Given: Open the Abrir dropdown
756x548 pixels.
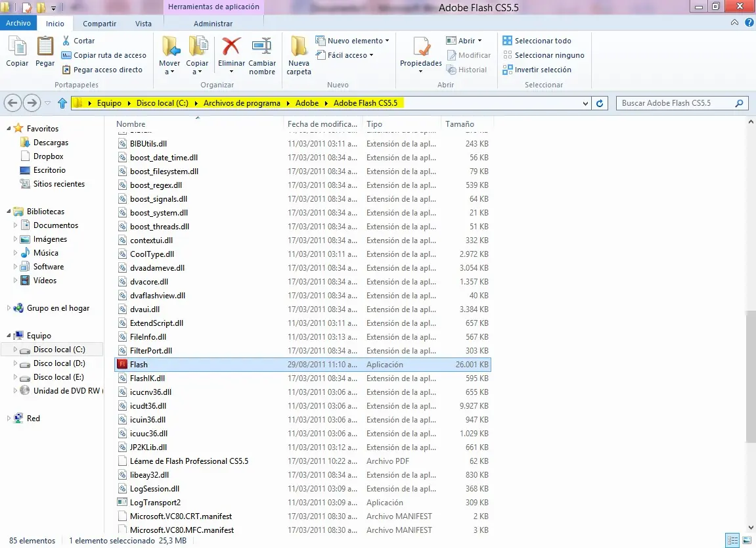Looking at the screenshot, I should click(x=464, y=41).
